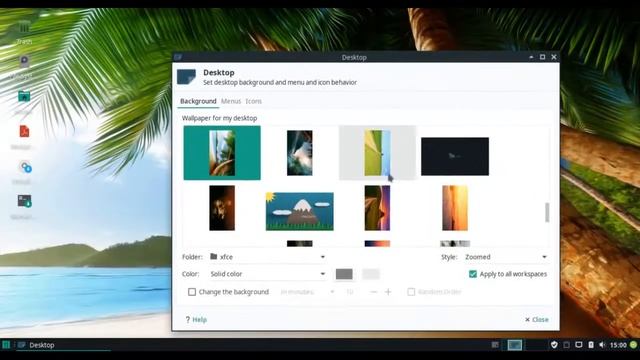Select the green and blue wallpaper thumbnail

coord(377,153)
